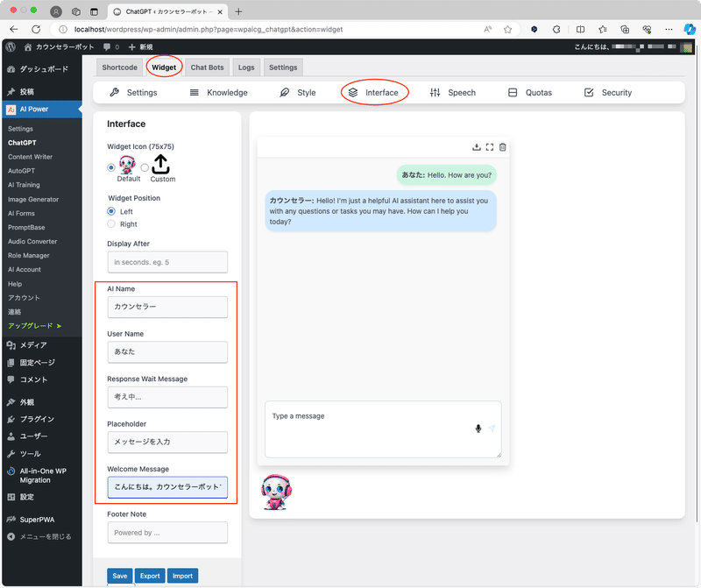Reload the page with refresh icon

tap(36, 30)
